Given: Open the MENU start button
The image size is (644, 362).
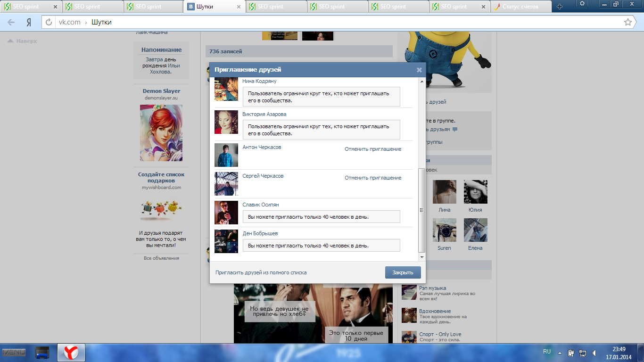Looking at the screenshot, I should pos(14,353).
